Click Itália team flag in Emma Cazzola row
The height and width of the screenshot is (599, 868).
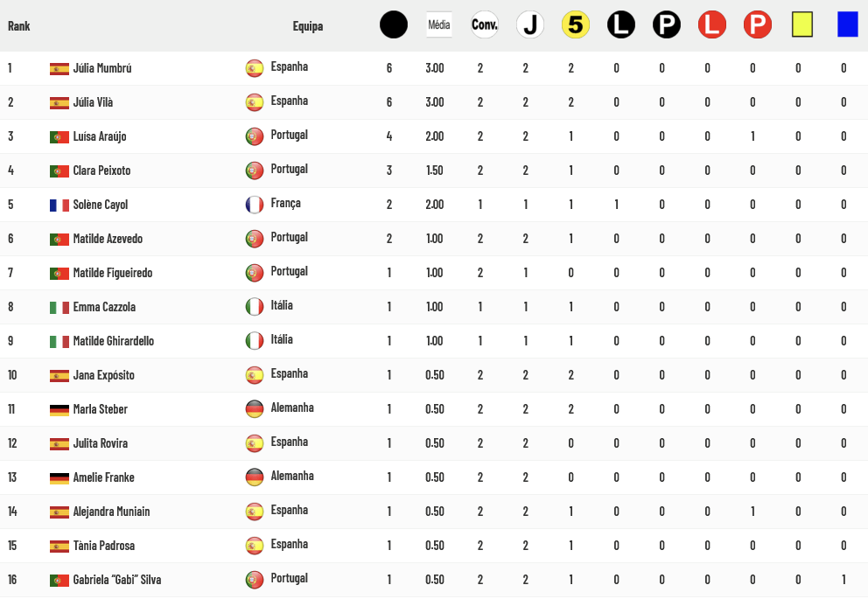tap(255, 306)
